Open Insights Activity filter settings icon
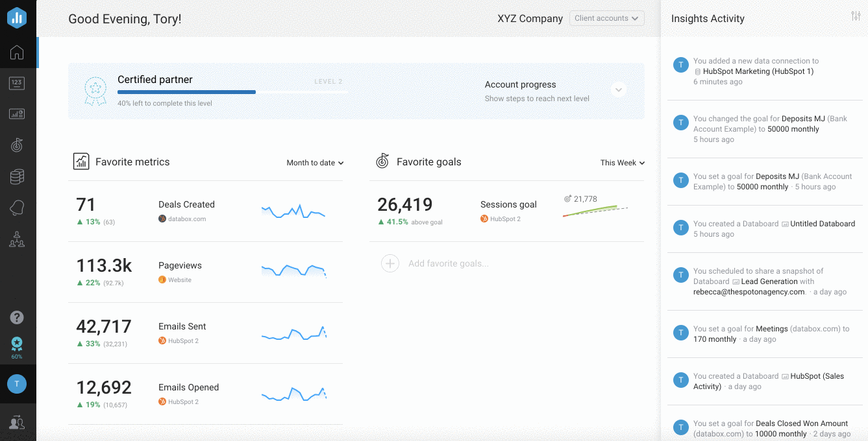The height and width of the screenshot is (441, 868). click(x=856, y=16)
